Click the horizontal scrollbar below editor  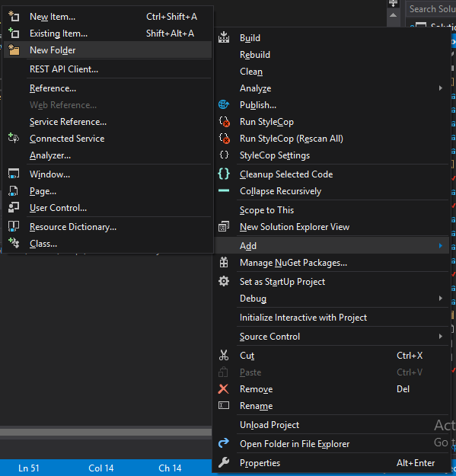(106, 432)
